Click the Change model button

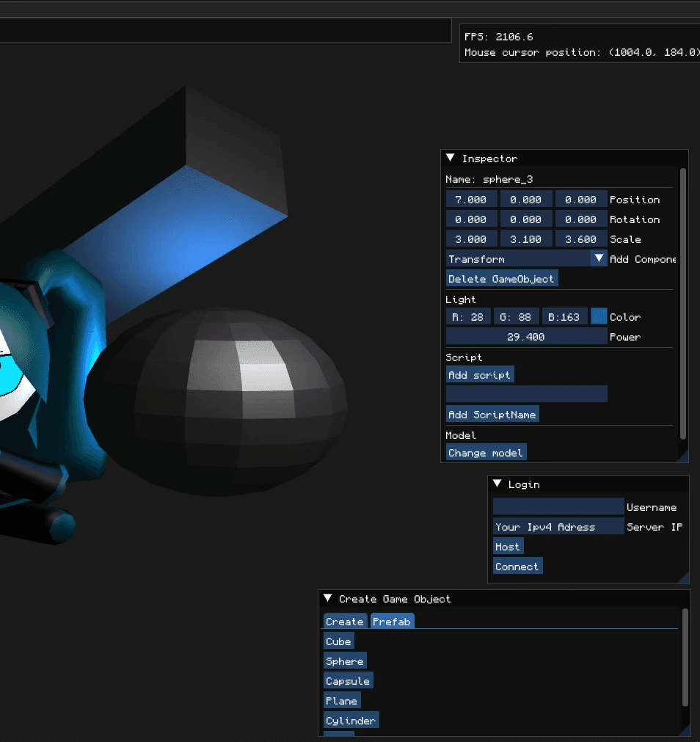click(x=486, y=452)
